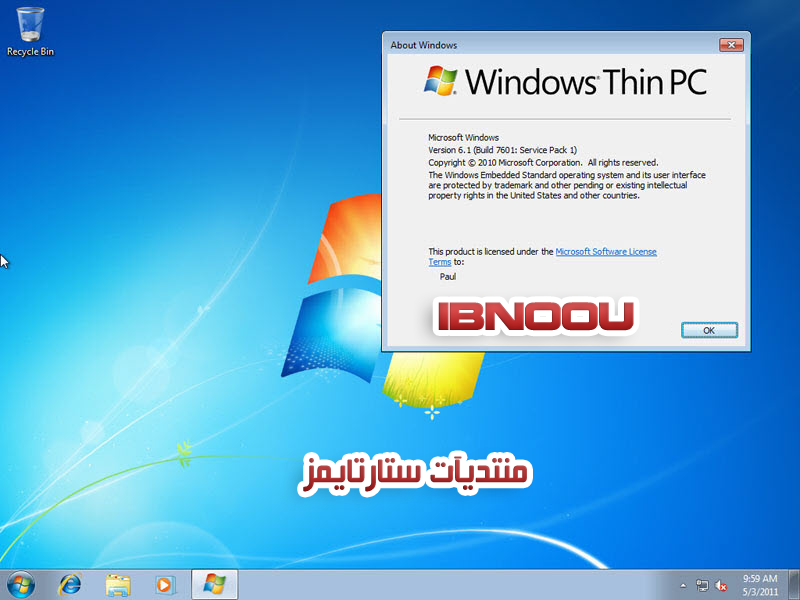Viewport: 800px width, 600px height.
Task: Click the Windows Thin PC logo
Action: pyautogui.click(x=565, y=82)
